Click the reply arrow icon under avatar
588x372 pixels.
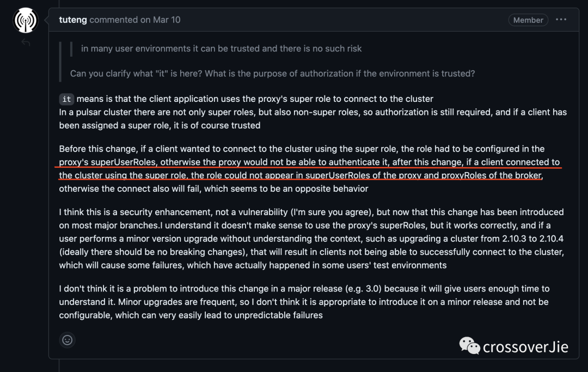(x=26, y=42)
